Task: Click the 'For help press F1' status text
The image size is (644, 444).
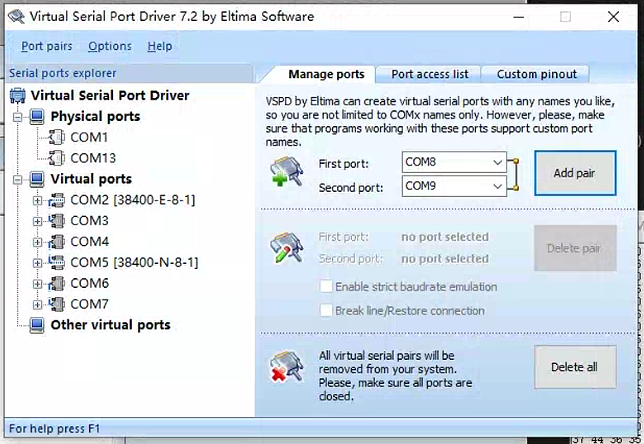Action: click(54, 429)
